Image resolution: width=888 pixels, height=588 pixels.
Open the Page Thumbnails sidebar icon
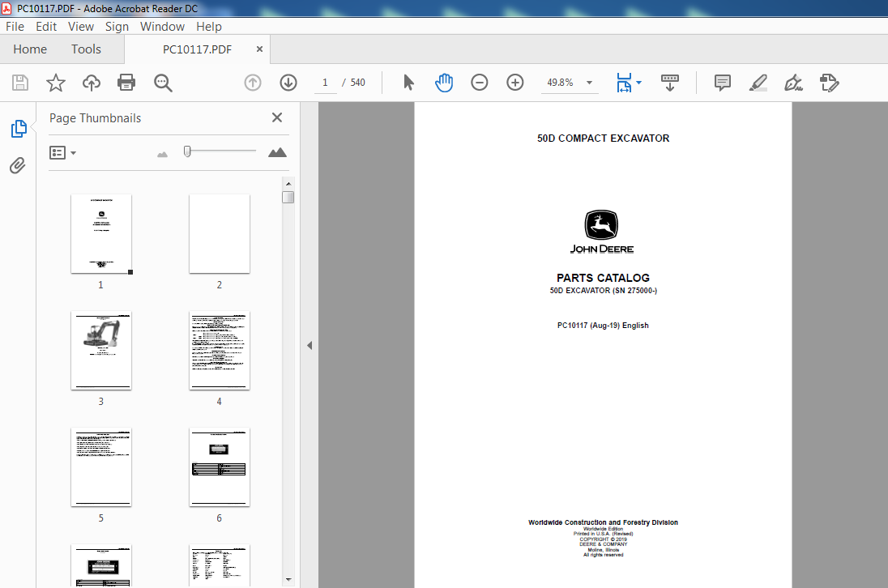tap(19, 129)
